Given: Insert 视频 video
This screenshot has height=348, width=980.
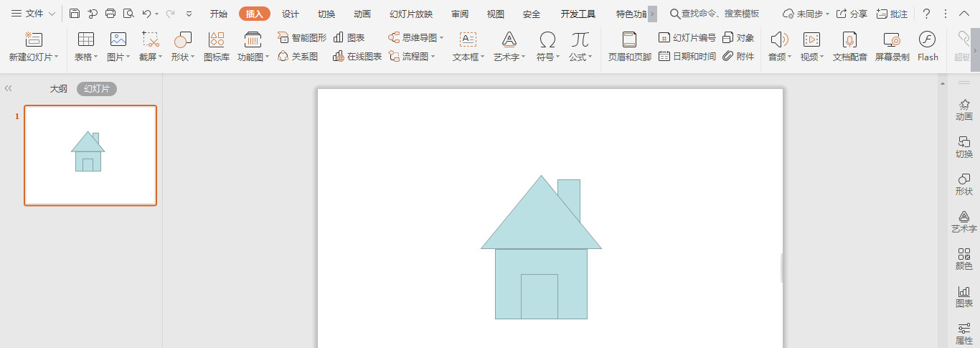Looking at the screenshot, I should coord(812,47).
